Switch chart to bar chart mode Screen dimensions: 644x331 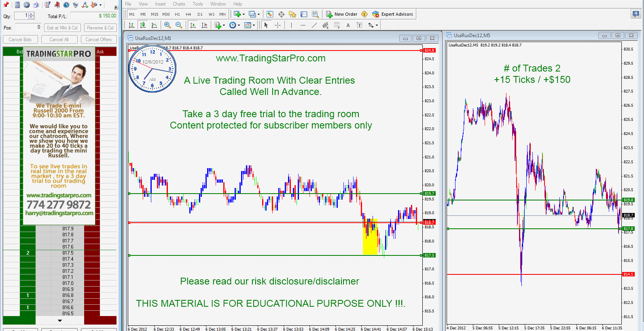pos(131,25)
